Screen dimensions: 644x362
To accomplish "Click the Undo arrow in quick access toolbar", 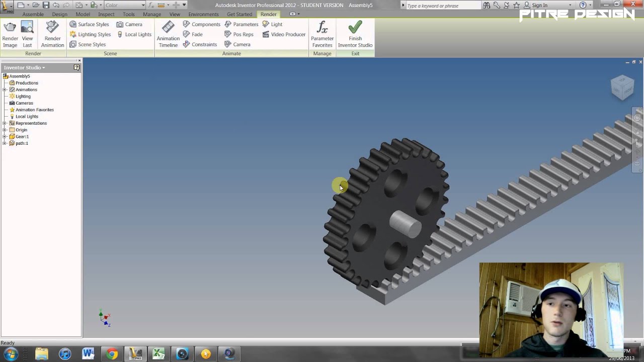I will [56, 5].
